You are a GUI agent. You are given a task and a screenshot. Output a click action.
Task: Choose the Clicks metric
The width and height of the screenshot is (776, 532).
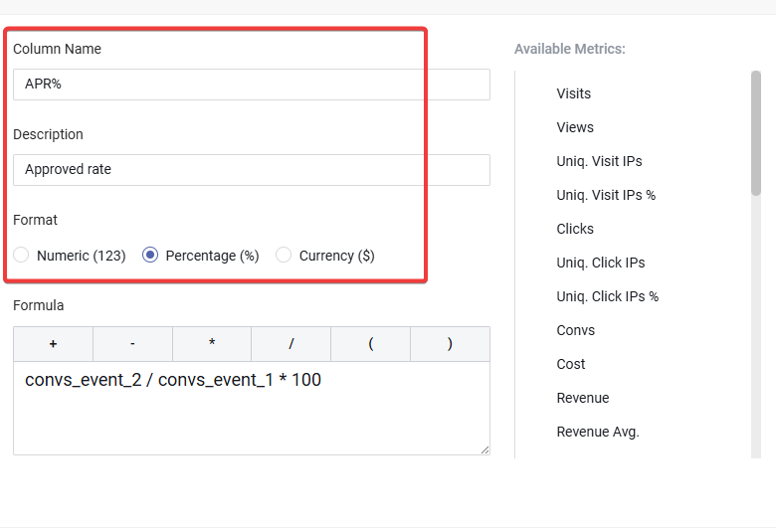575,229
